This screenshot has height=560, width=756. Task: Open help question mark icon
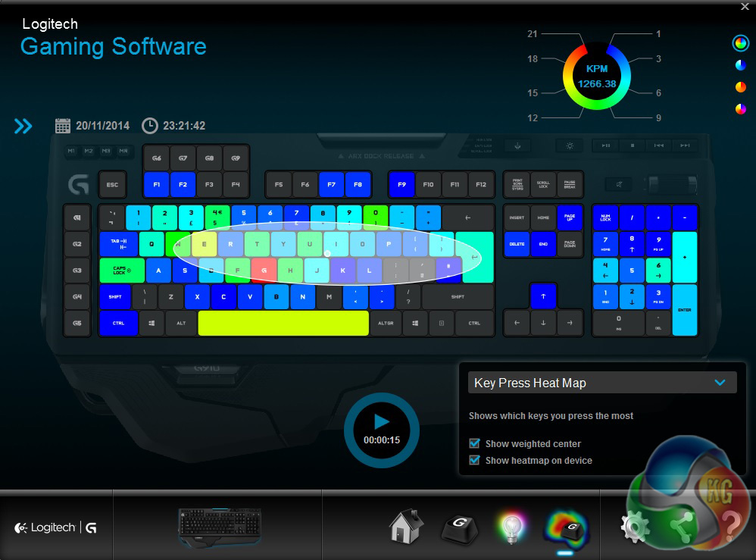tap(732, 526)
